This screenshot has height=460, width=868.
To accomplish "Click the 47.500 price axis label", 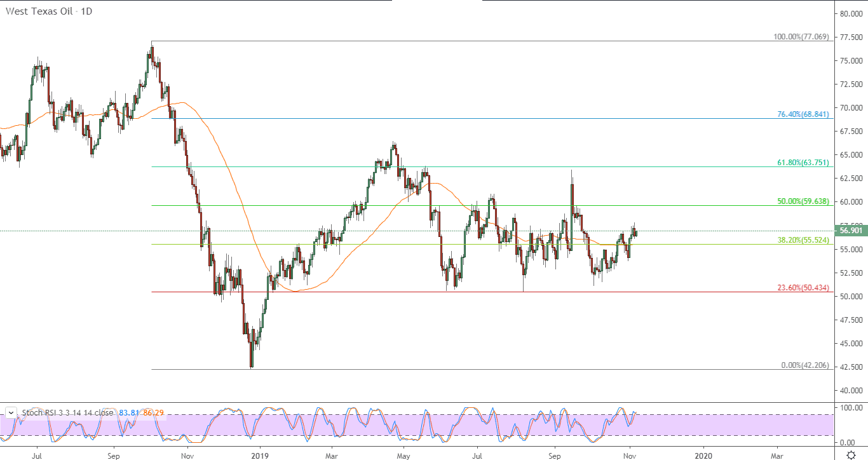I will pos(852,320).
